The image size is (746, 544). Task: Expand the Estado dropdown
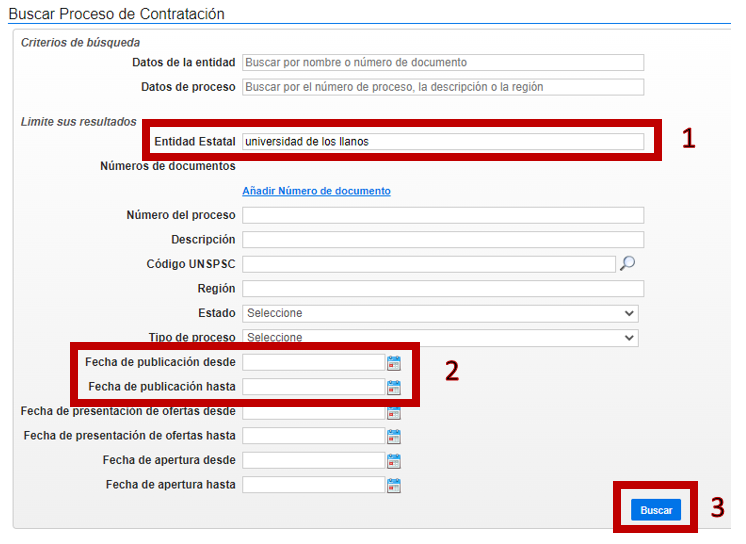(440, 313)
